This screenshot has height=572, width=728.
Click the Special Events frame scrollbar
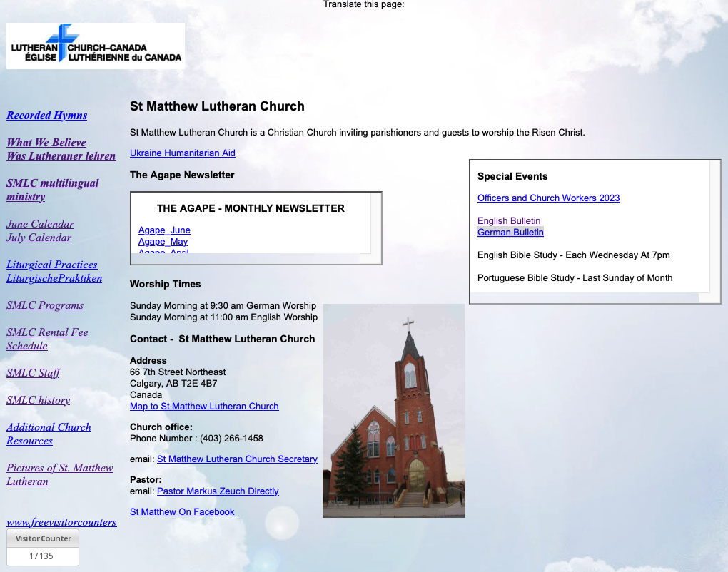pyautogui.click(x=714, y=227)
